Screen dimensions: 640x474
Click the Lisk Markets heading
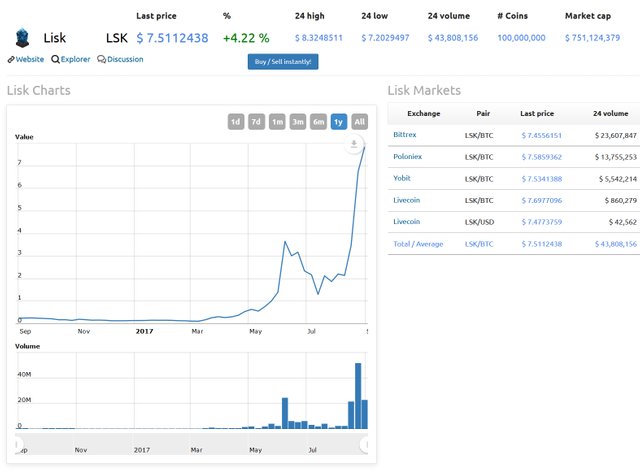coord(424,90)
